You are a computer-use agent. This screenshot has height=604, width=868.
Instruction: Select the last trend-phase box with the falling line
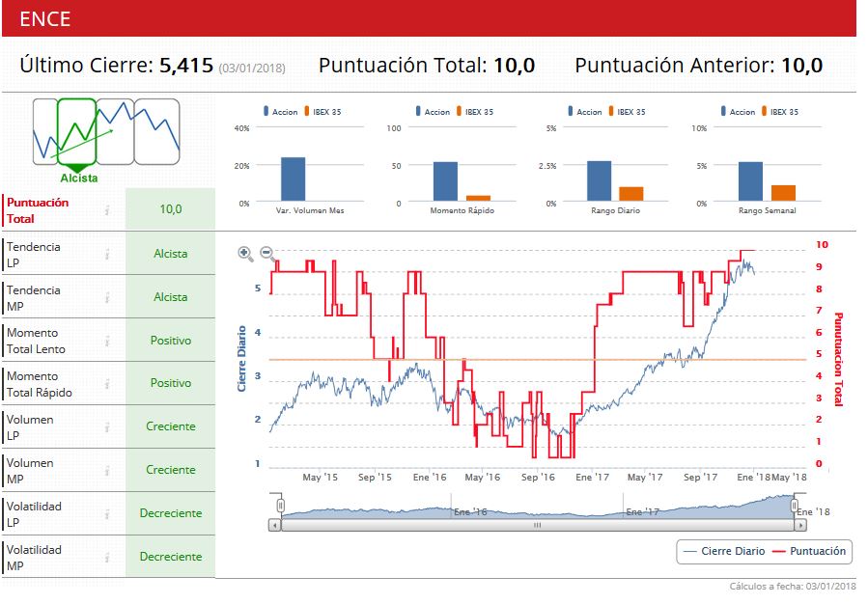157,131
